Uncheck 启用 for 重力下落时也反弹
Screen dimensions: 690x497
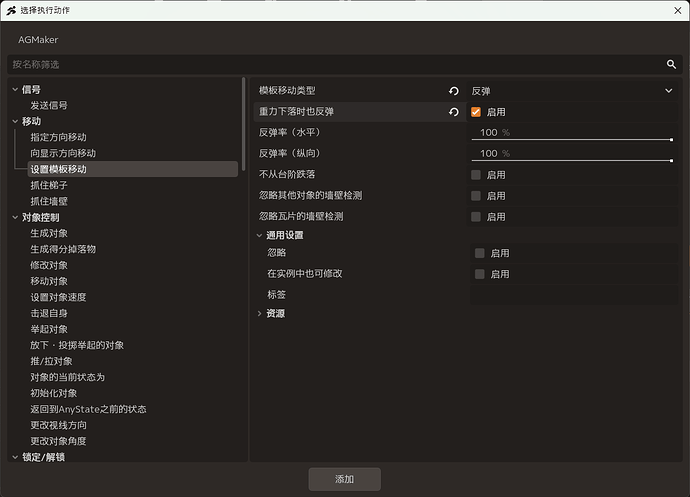[476, 112]
